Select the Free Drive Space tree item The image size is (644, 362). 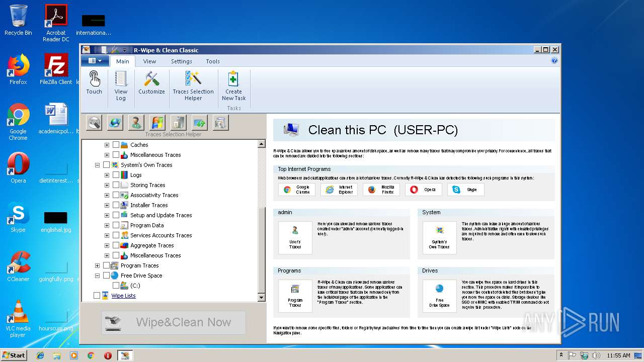(141, 276)
